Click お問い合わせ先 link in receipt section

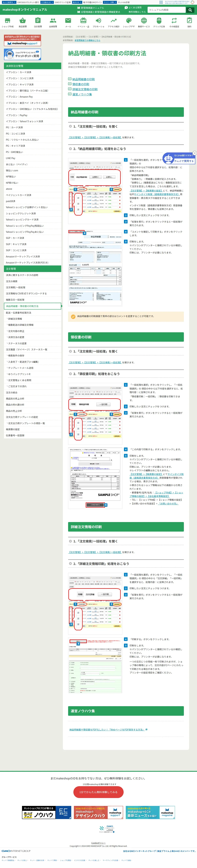coord(168,503)
